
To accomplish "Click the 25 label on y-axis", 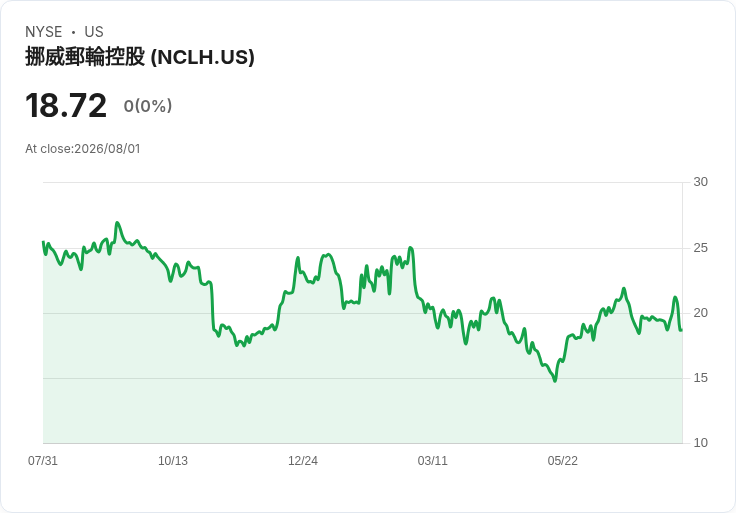I will (700, 248).
